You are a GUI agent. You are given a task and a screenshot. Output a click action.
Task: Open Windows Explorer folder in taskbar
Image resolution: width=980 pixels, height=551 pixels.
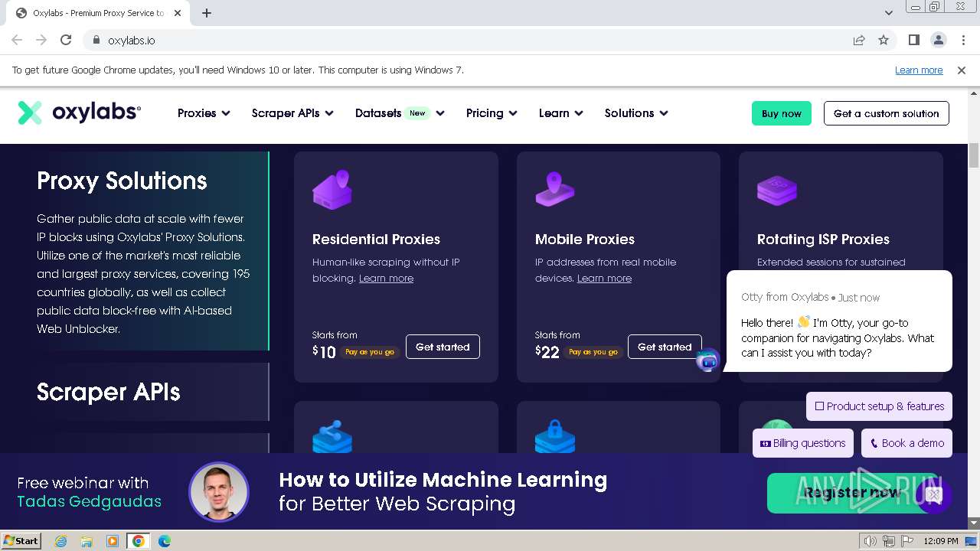click(87, 541)
